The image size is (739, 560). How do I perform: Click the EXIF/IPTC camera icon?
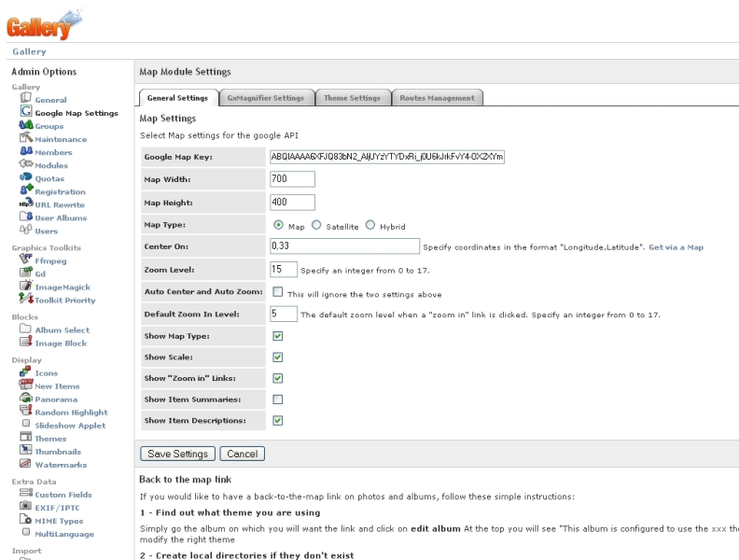(x=25, y=506)
